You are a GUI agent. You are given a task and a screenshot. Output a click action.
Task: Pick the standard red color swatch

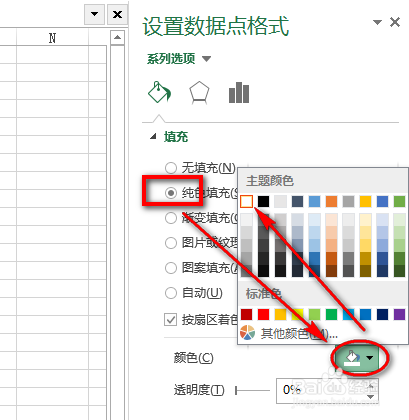[263, 314]
